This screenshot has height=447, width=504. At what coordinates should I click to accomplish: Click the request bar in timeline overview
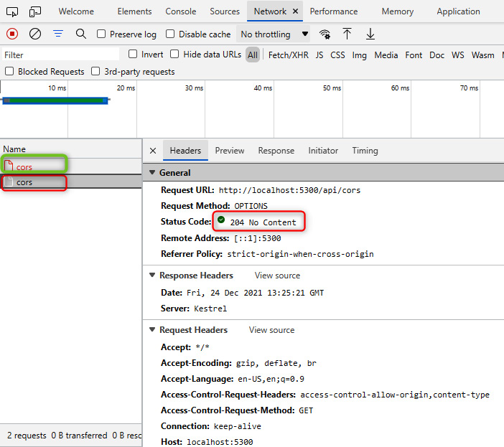55,100
